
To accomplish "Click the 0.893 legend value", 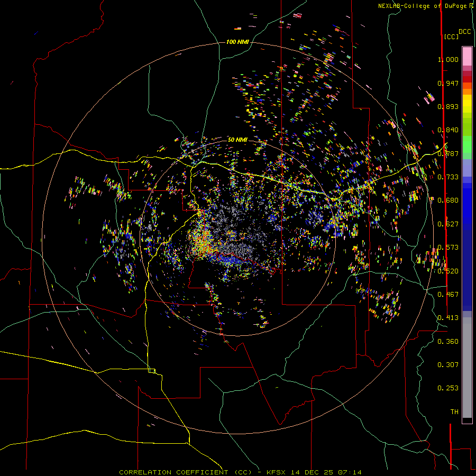I will [x=448, y=106].
